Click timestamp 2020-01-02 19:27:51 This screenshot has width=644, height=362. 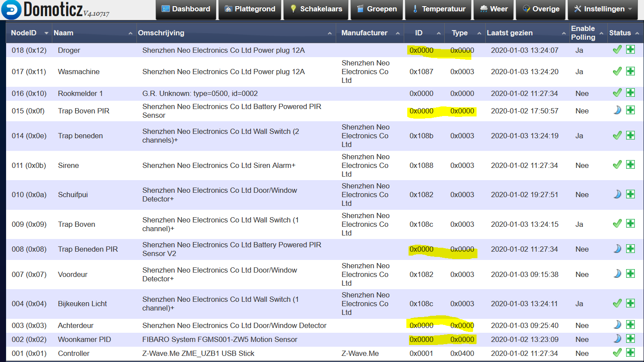[525, 195]
